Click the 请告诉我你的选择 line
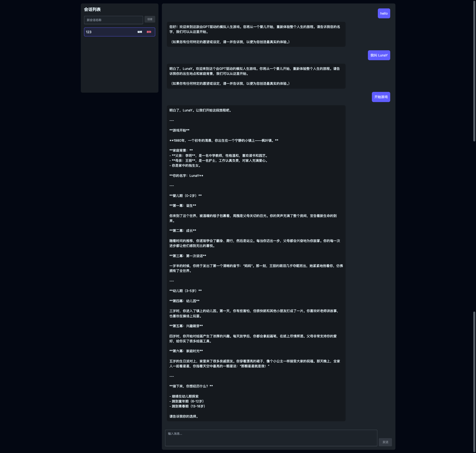 (184, 416)
